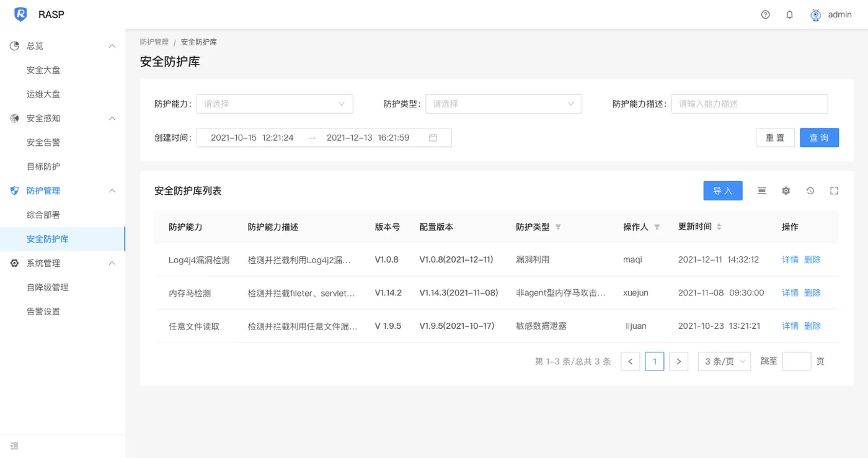The height and width of the screenshot is (458, 868).
Task: Click the operator maqi cell
Action: click(x=634, y=259)
